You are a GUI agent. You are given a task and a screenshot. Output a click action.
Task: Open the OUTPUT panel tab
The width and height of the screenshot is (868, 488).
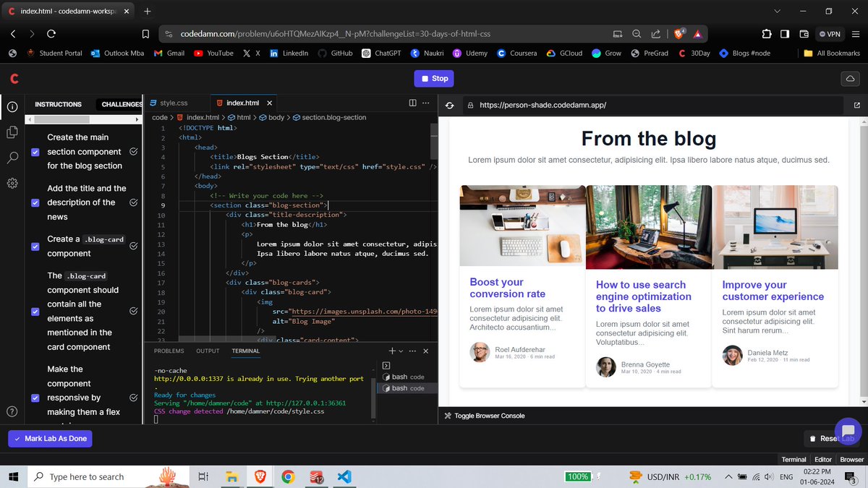[x=208, y=351]
